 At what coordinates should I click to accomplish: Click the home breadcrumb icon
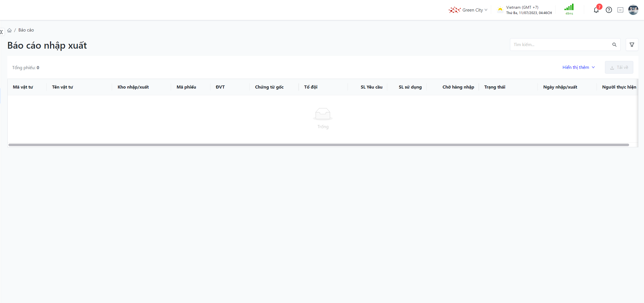tap(10, 30)
